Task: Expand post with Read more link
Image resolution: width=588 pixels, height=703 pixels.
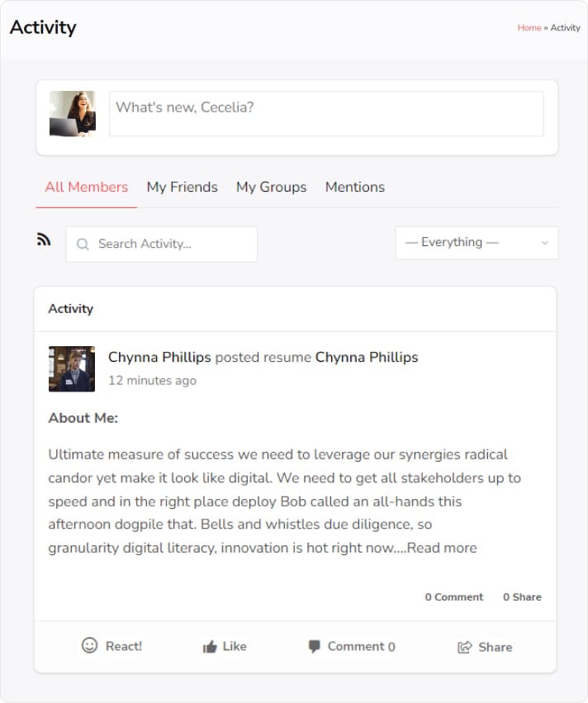Action: coord(442,548)
